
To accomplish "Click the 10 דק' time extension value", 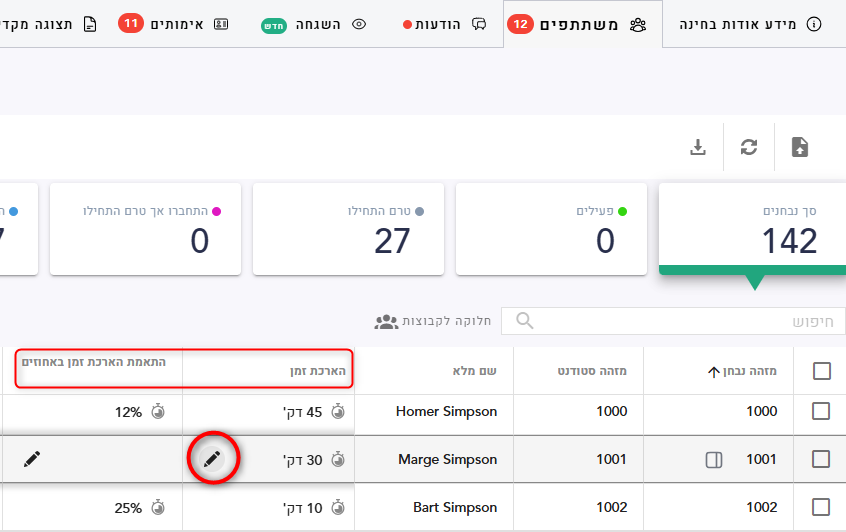I will point(302,508).
